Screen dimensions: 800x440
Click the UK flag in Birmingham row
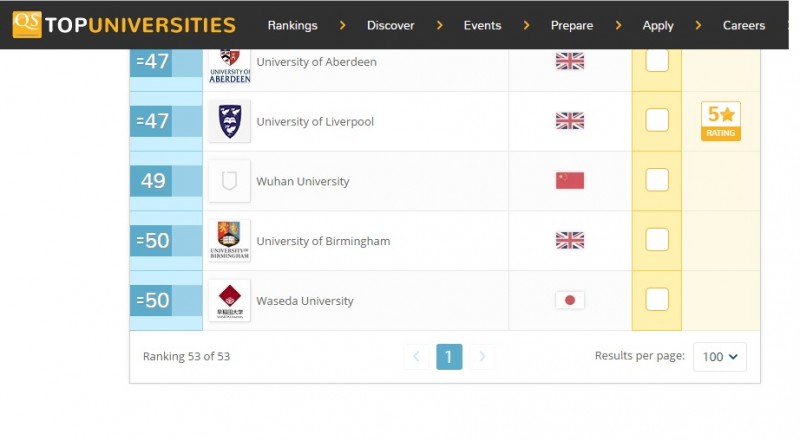click(570, 240)
